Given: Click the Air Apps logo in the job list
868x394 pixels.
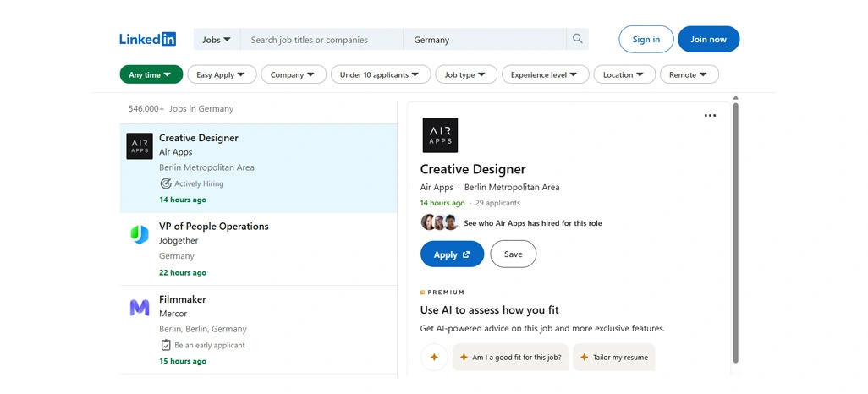Looking at the screenshot, I should click(x=140, y=146).
